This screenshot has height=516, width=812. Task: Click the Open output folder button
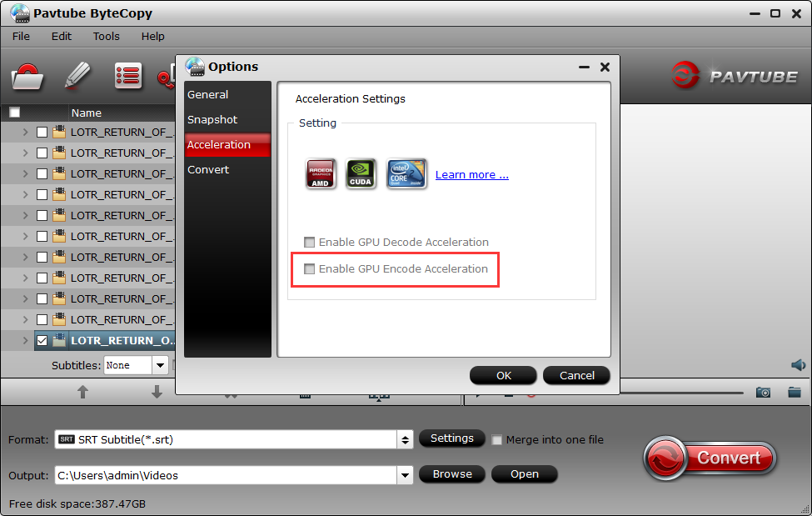[x=524, y=474]
